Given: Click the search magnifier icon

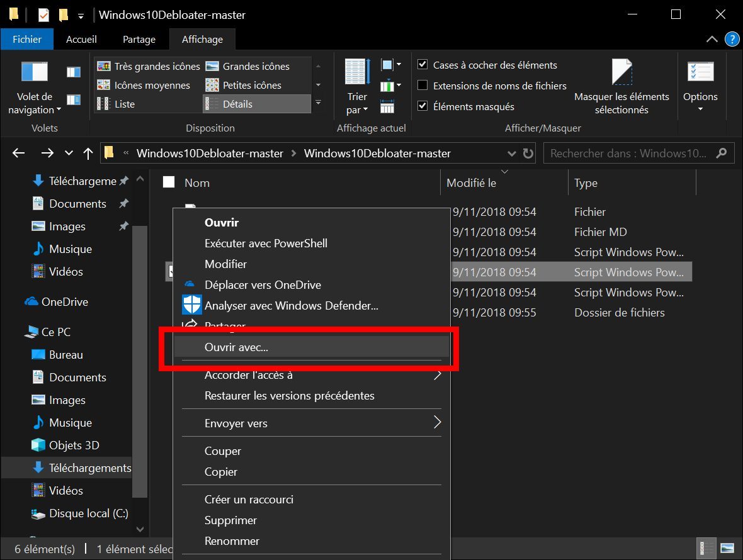Looking at the screenshot, I should [x=722, y=153].
